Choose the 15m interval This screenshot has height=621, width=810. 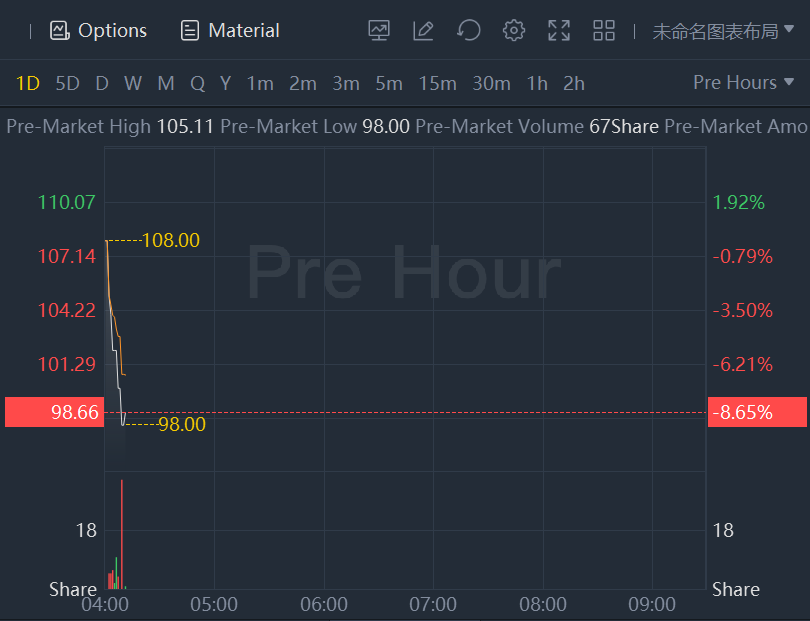(437, 84)
